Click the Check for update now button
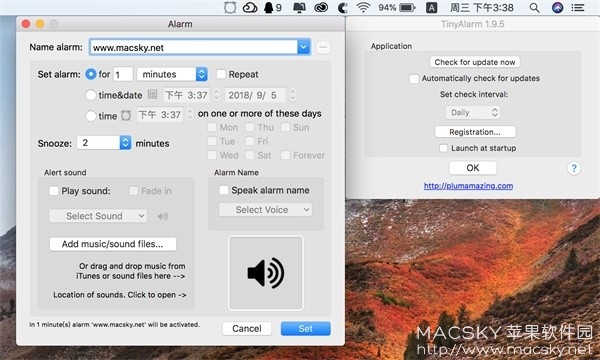Viewport: 600px width, 360px height. [x=474, y=62]
